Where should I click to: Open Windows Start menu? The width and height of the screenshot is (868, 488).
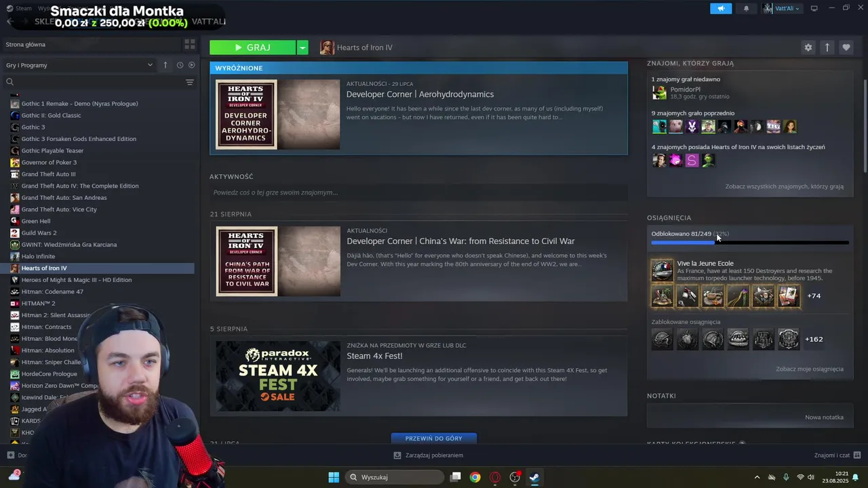coord(334,477)
